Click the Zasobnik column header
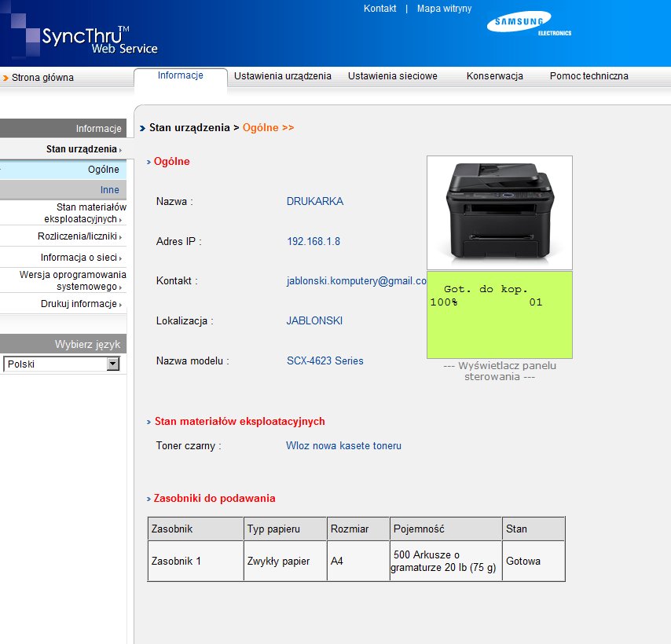 tap(196, 529)
